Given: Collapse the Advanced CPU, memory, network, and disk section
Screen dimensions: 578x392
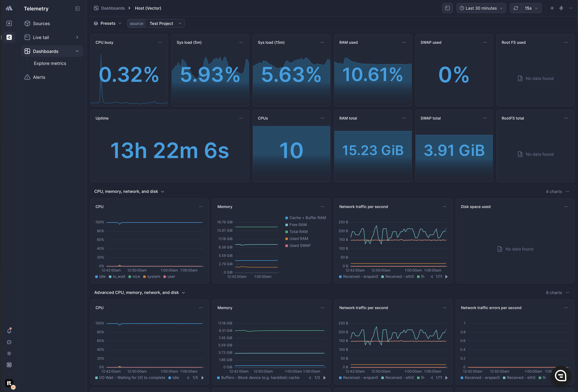Looking at the screenshot, I should tap(184, 293).
